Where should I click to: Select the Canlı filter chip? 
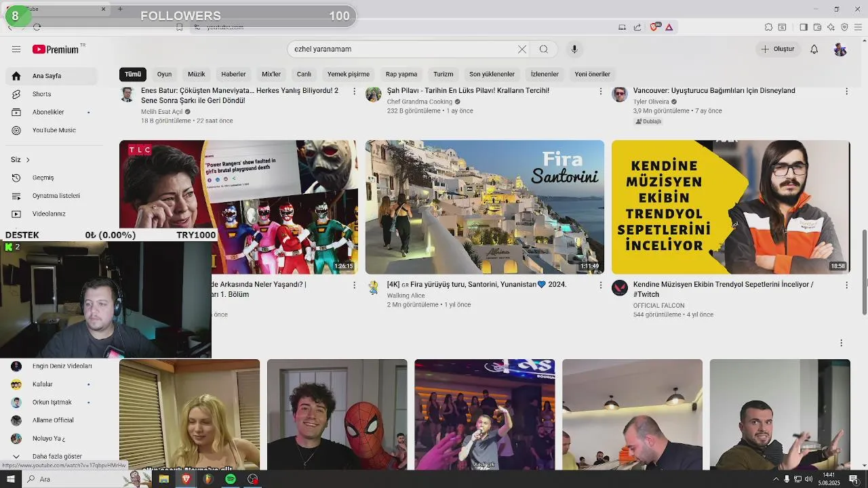point(304,74)
